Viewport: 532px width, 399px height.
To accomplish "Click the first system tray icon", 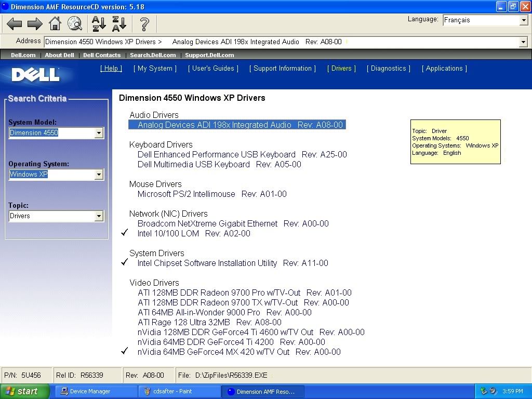I will click(x=484, y=391).
